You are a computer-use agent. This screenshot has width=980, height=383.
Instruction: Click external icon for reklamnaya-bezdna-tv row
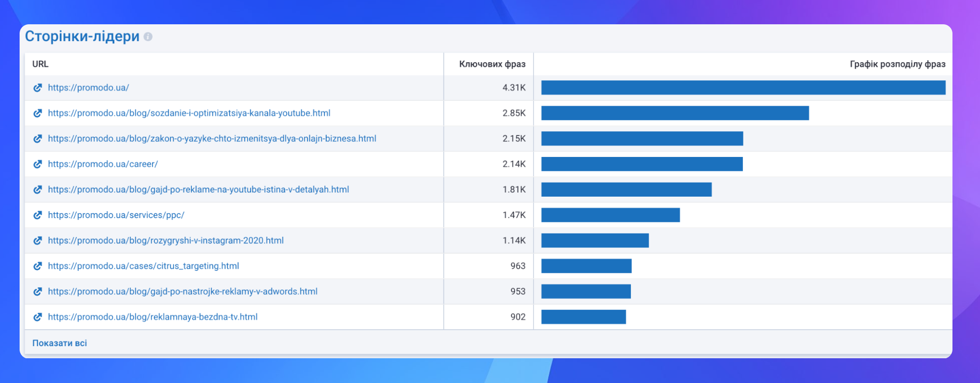[38, 317]
